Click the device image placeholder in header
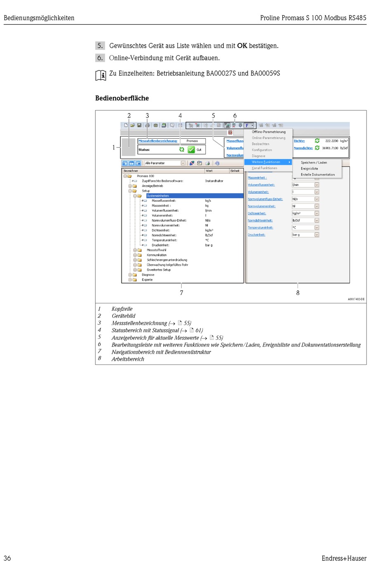The image size is (392, 565). (128, 147)
